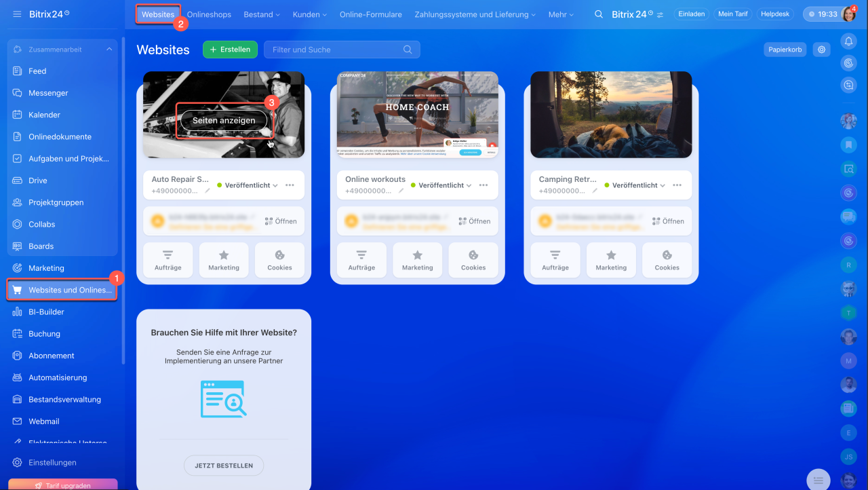Focus the Filter und Suche field

[342, 50]
